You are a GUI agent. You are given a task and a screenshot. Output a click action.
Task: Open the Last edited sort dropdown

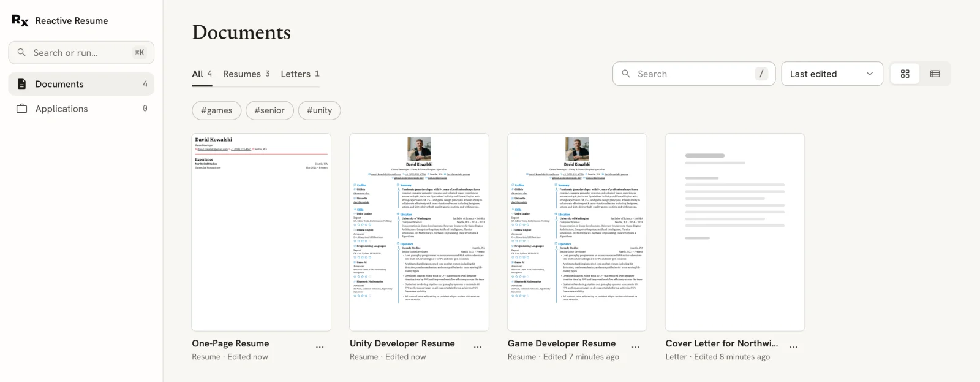click(832, 74)
